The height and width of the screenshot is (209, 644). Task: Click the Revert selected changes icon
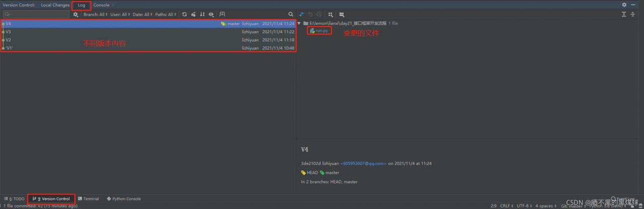click(x=310, y=15)
